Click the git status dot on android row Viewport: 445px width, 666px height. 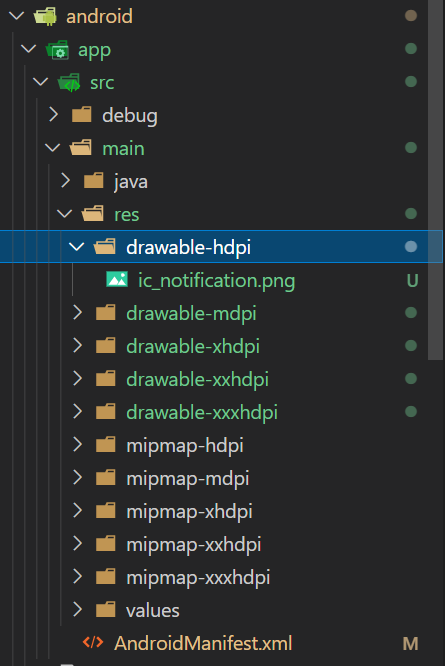[411, 16]
